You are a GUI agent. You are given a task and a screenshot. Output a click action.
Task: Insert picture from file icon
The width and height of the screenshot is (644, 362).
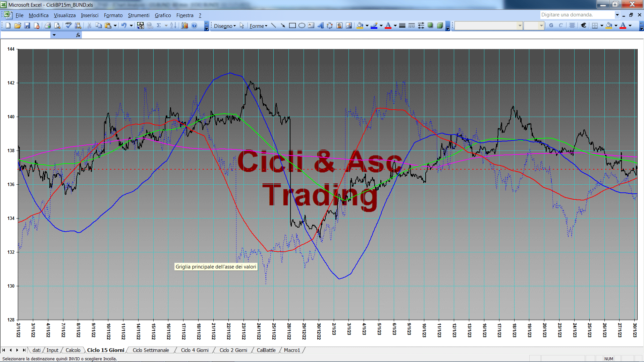(349, 25)
